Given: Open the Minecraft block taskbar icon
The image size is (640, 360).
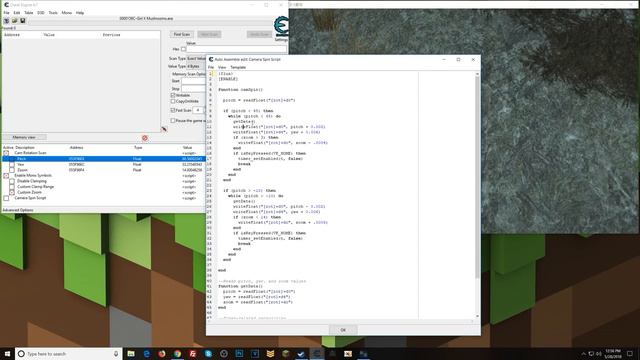Looking at the screenshot, I should tap(286, 353).
